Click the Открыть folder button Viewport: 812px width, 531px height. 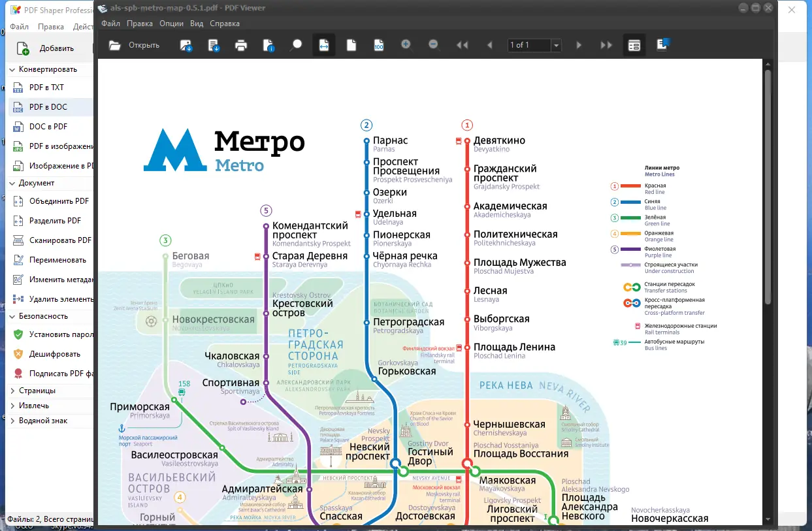click(x=134, y=45)
